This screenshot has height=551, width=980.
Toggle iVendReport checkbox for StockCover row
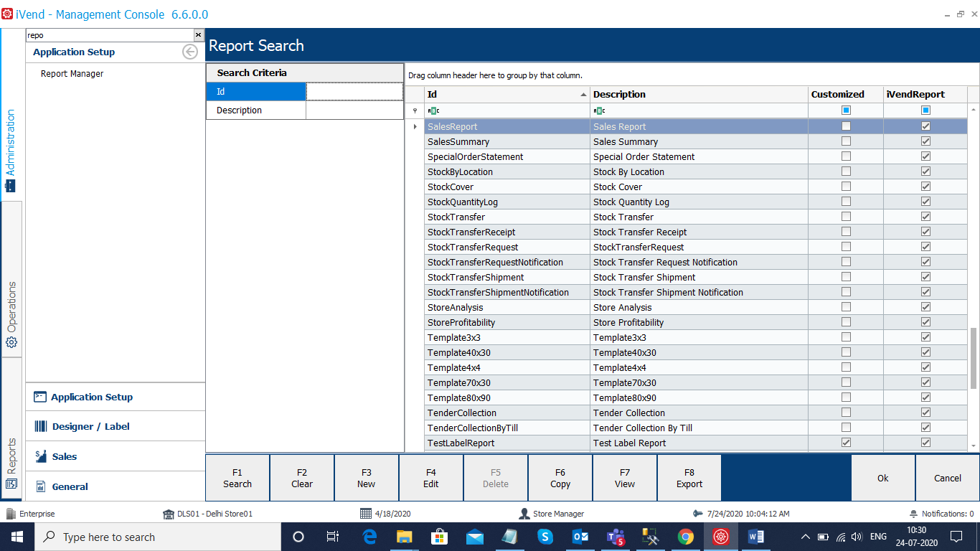pos(926,187)
